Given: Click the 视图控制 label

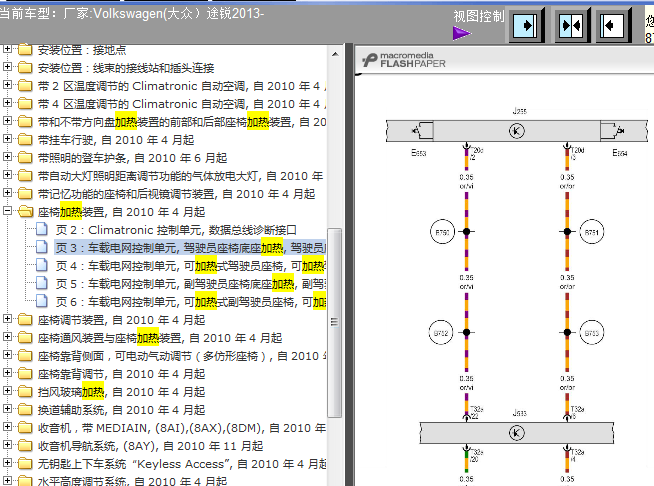Looking at the screenshot, I should [479, 17].
